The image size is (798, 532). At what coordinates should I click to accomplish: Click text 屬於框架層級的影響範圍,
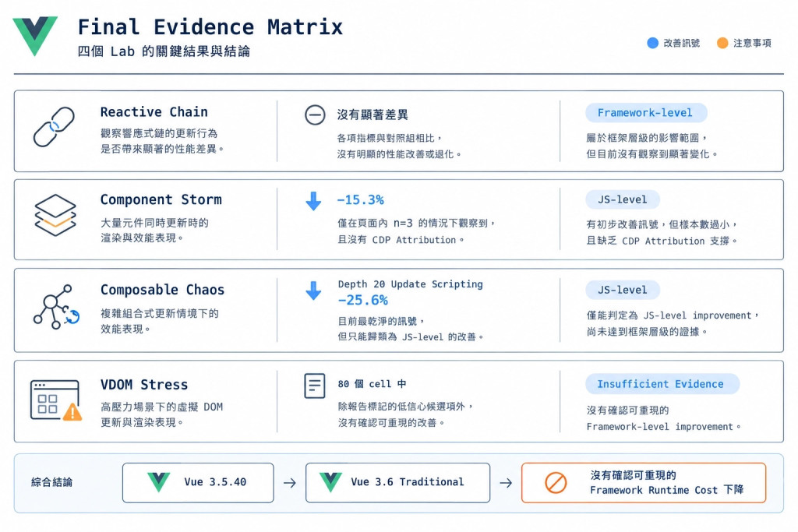647,138
